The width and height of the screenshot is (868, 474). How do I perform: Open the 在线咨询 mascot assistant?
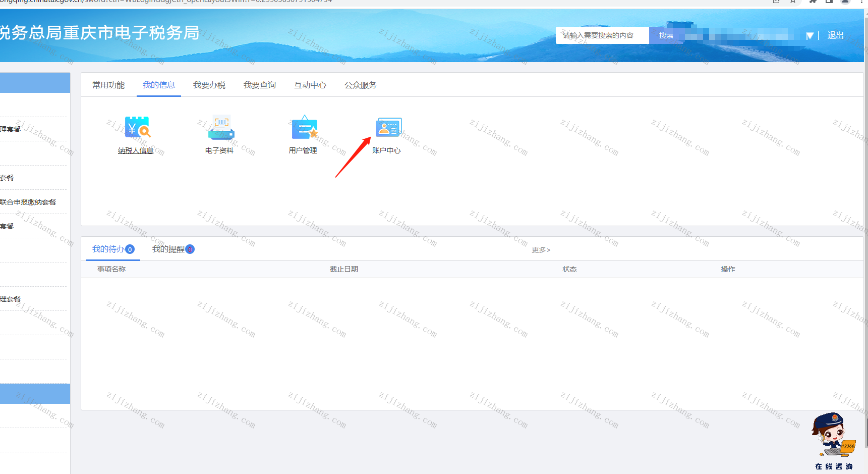834,441
